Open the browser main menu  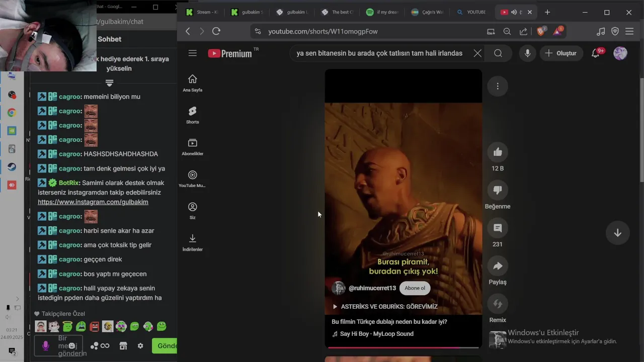[x=629, y=31]
